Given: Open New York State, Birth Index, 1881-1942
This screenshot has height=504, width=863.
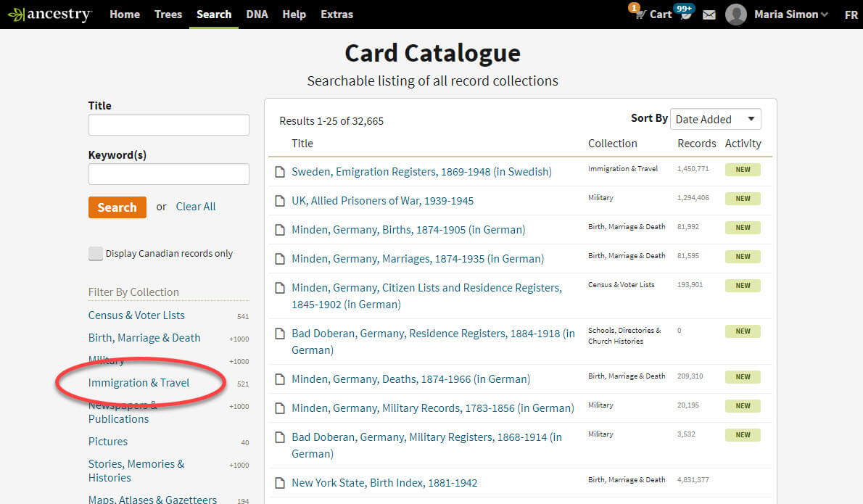Looking at the screenshot, I should [384, 483].
